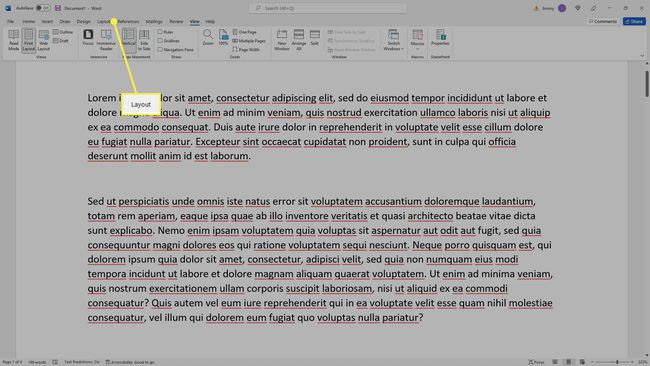Viewport: 650px width, 366px height.
Task: Enter Focus mode from the ribbon
Action: (x=88, y=37)
